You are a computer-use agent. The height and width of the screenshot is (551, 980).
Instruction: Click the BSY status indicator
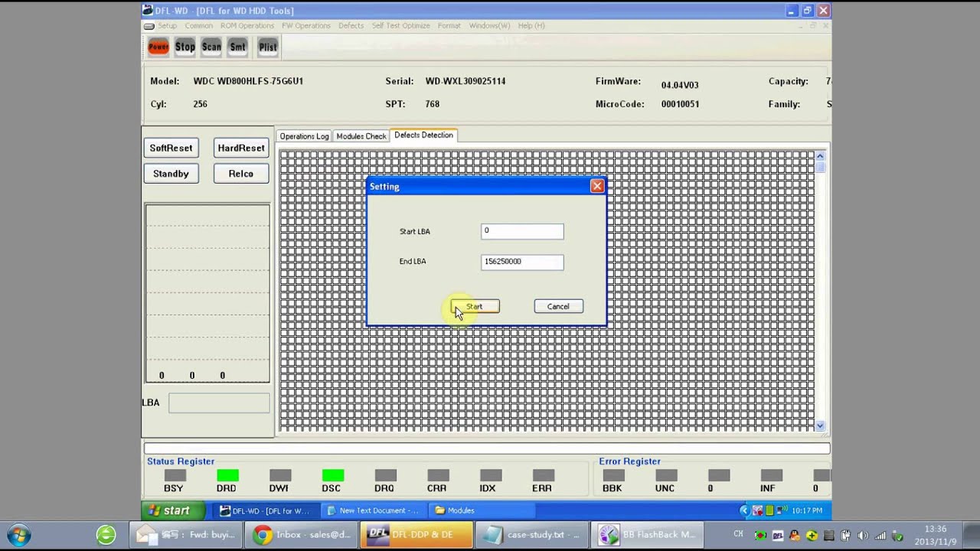[175, 475]
